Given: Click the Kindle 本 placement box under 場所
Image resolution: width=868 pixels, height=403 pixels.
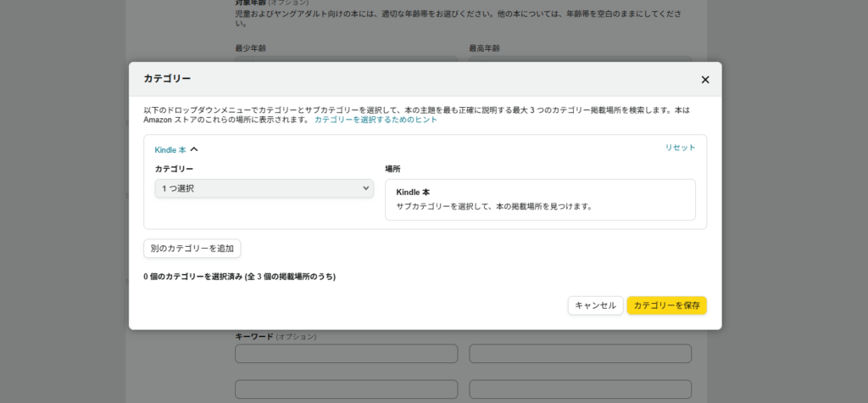Looking at the screenshot, I should pyautogui.click(x=540, y=199).
